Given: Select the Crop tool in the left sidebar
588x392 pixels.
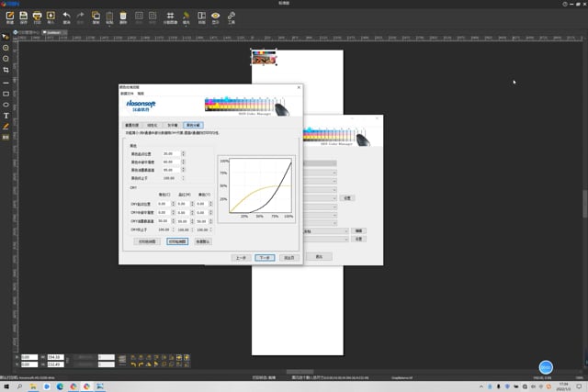Looking at the screenshot, I should pos(6,70).
